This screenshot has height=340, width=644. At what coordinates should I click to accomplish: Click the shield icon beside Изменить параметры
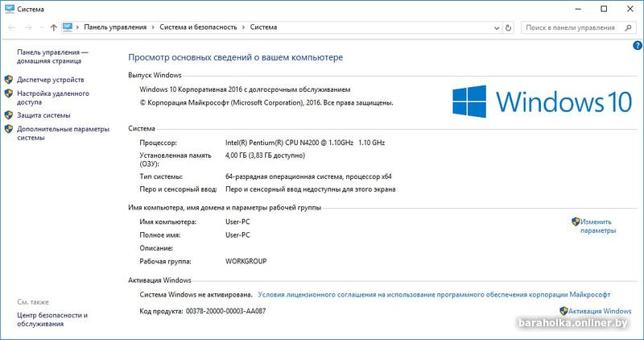(576, 222)
